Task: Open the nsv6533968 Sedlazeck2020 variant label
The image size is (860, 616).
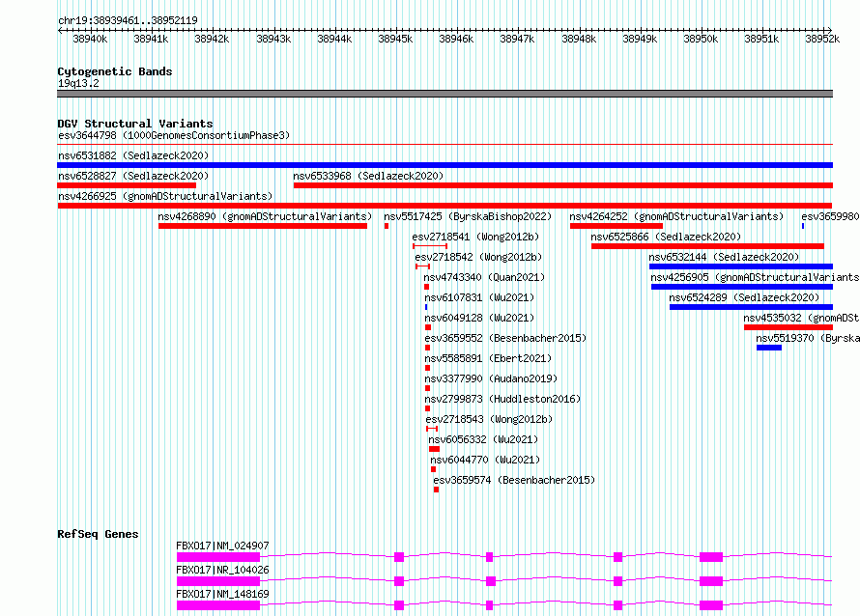Action: point(368,176)
